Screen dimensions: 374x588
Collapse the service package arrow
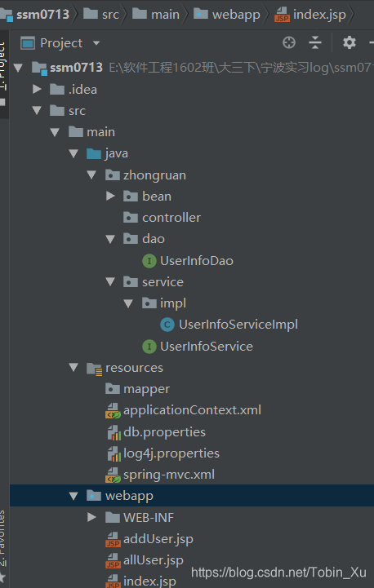click(x=110, y=281)
